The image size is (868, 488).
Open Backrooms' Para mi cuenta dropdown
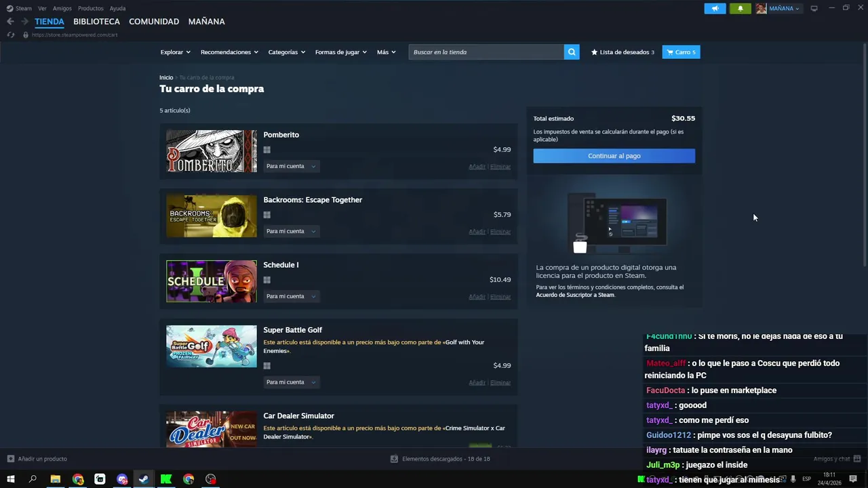tap(291, 231)
